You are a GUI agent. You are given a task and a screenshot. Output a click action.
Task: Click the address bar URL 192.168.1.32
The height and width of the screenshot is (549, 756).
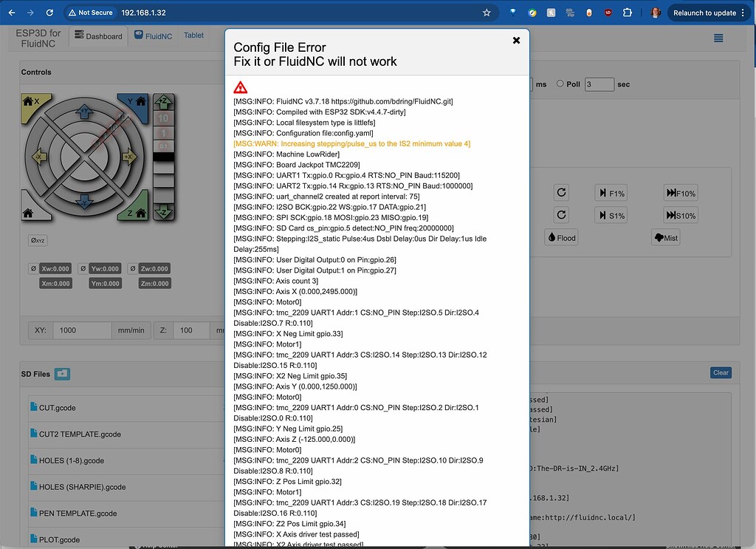143,13
